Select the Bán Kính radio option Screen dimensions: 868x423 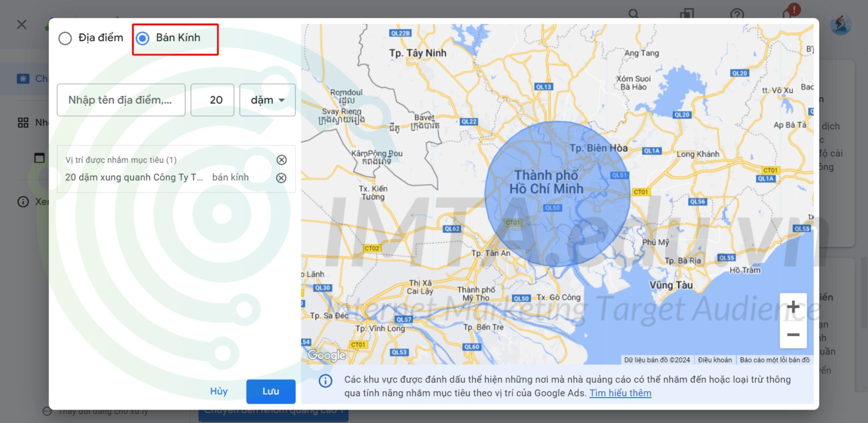pos(142,38)
